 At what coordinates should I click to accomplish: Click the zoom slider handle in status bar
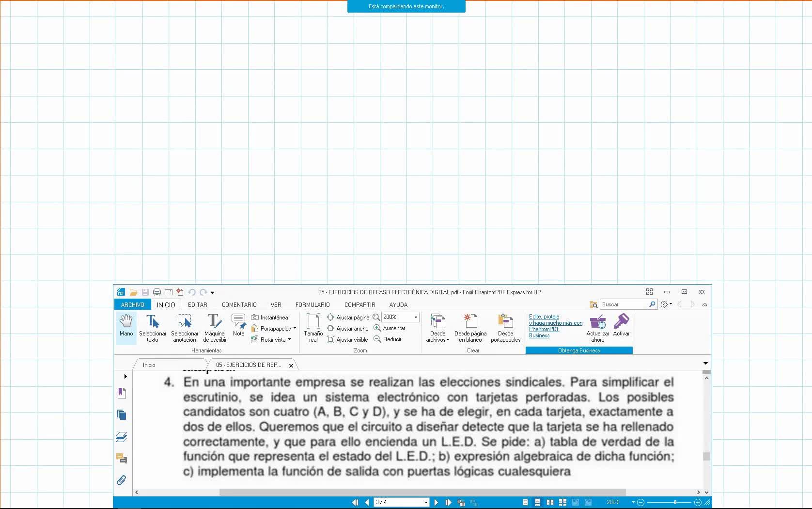point(675,503)
